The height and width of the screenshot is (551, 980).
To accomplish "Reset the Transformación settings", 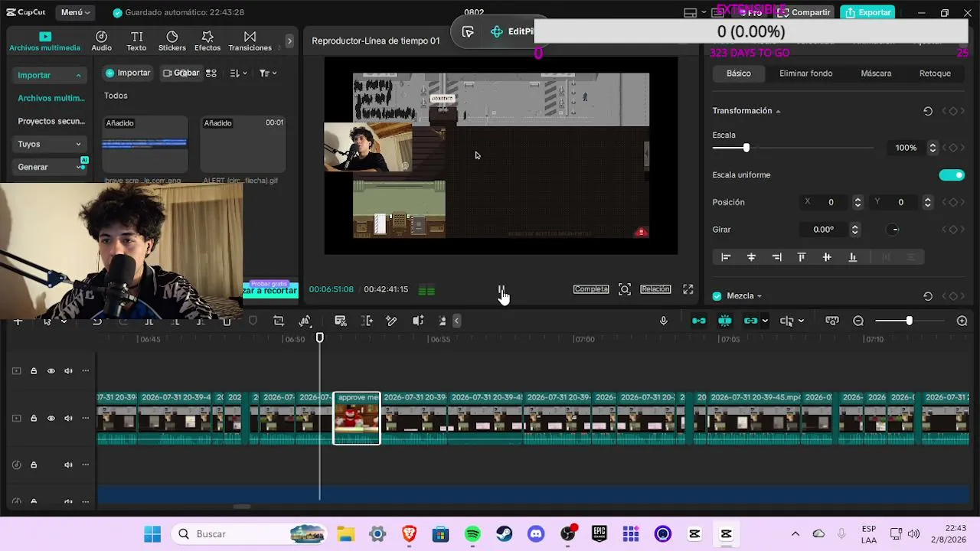I will 928,111.
